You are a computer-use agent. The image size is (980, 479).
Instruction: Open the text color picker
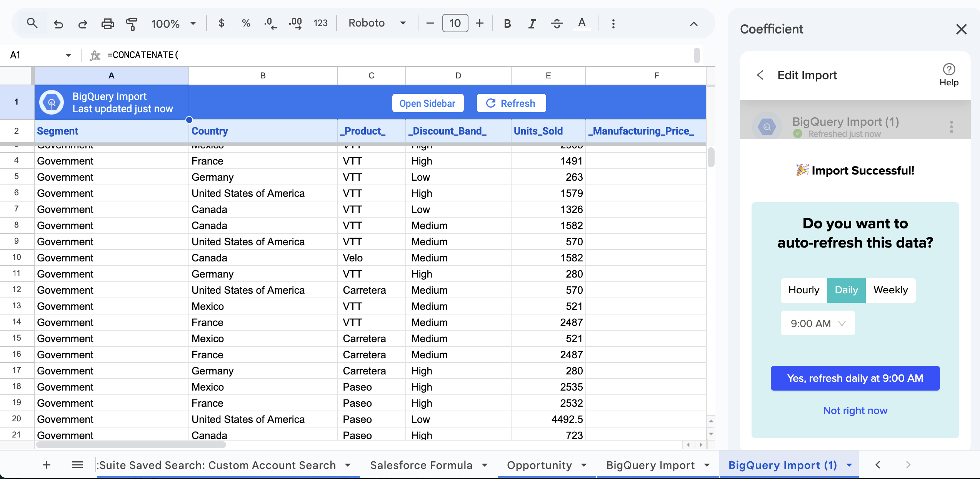582,24
